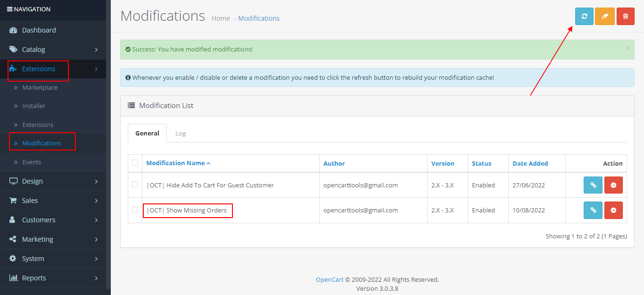Click the blue refresh modifications button
Image resolution: width=644 pixels, height=295 pixels.
(x=584, y=16)
